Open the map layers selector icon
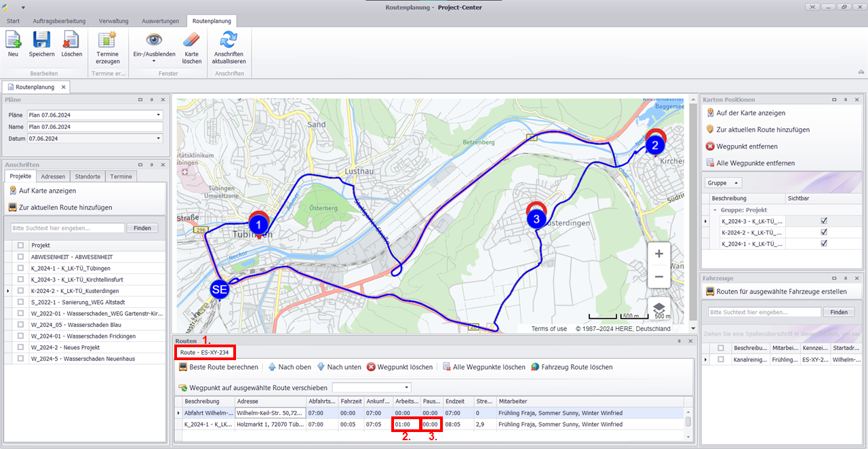 click(x=658, y=308)
